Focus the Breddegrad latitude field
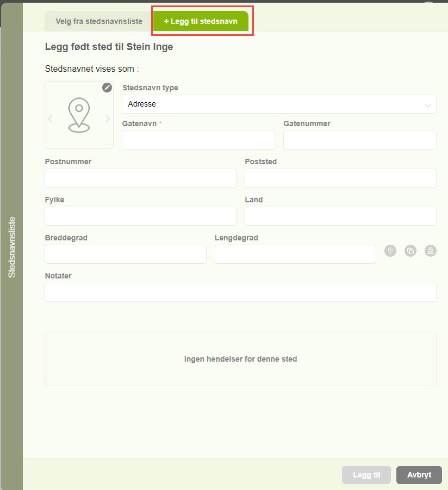The image size is (448, 490). [126, 254]
